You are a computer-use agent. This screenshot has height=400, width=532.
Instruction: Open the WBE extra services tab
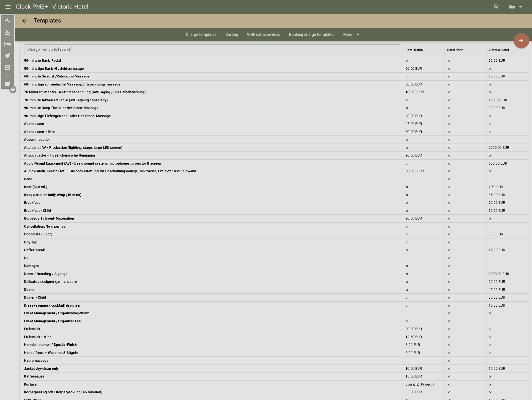tap(263, 34)
